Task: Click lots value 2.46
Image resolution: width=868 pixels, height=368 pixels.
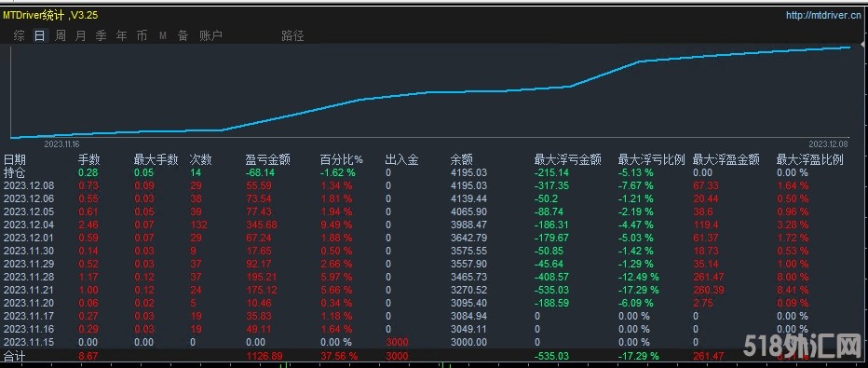Action: pyautogui.click(x=88, y=225)
